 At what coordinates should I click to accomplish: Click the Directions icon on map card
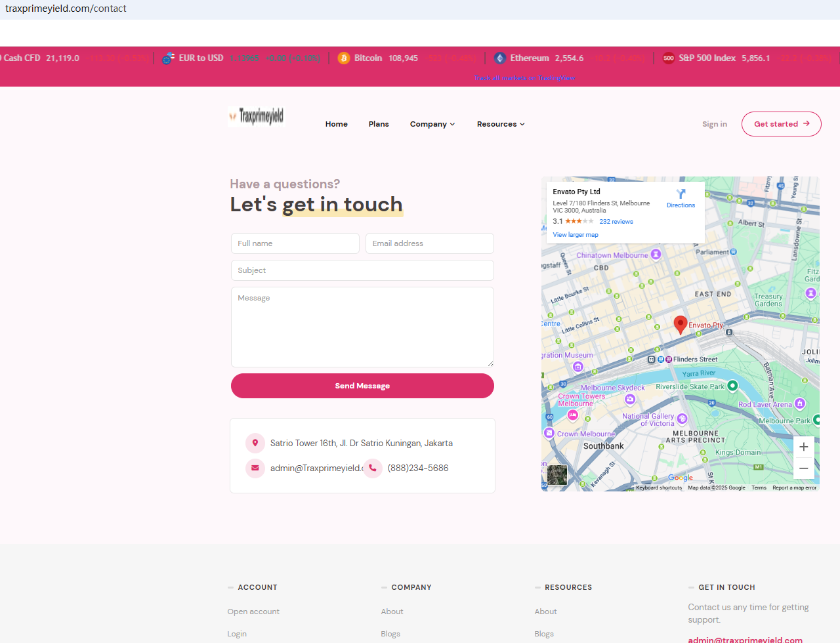[x=681, y=194]
